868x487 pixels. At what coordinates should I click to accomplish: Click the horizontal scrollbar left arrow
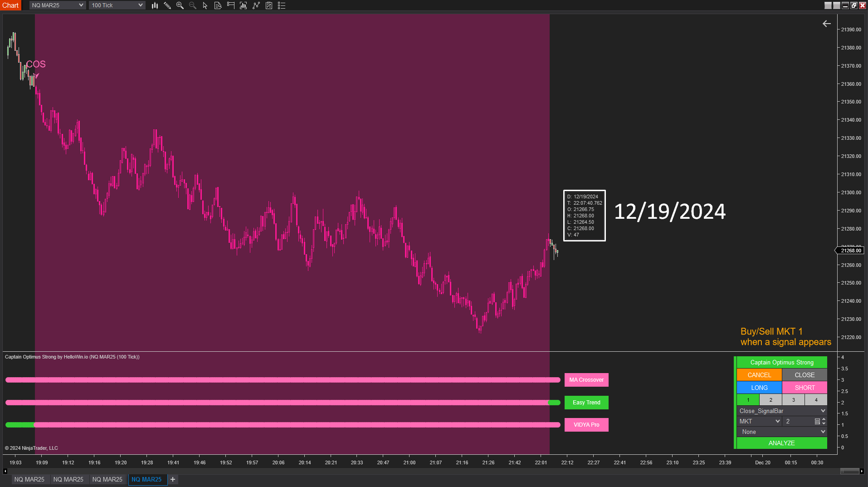pyautogui.click(x=5, y=471)
